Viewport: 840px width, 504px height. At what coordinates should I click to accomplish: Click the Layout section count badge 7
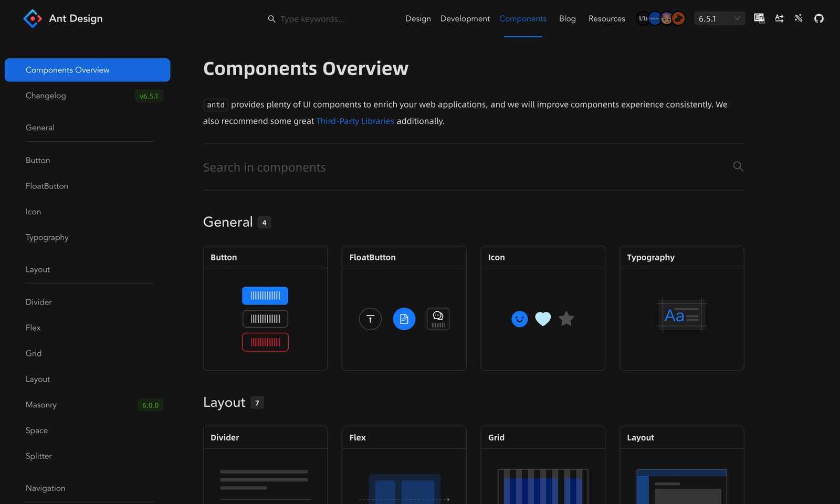pos(257,403)
